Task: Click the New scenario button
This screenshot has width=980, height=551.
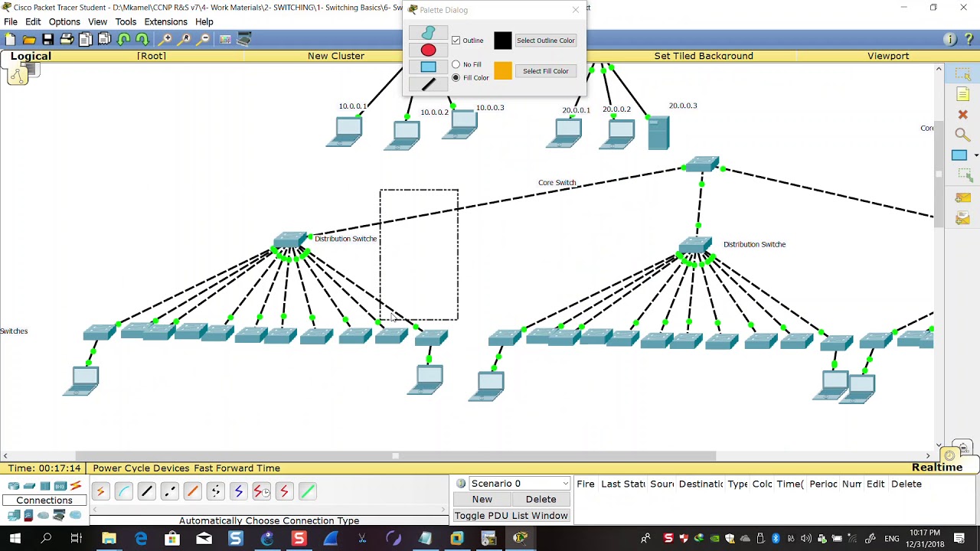Action: [482, 499]
